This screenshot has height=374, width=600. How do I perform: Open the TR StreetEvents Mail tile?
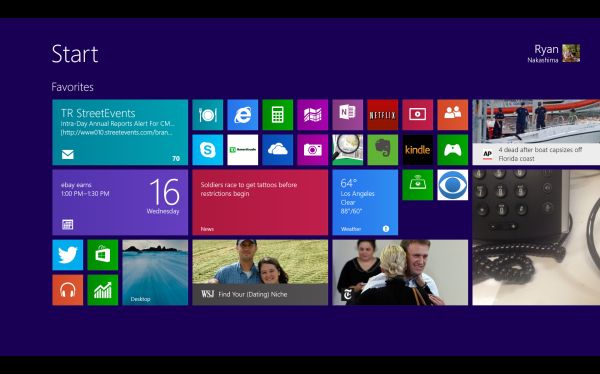tap(120, 132)
